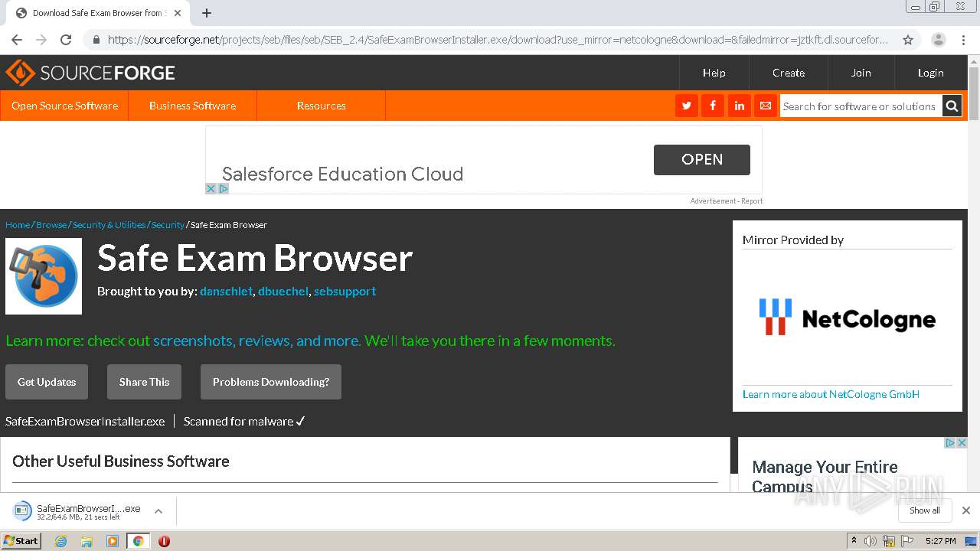The height and width of the screenshot is (551, 980).
Task: Follow the Browse breadcrumb link
Action: click(x=51, y=225)
